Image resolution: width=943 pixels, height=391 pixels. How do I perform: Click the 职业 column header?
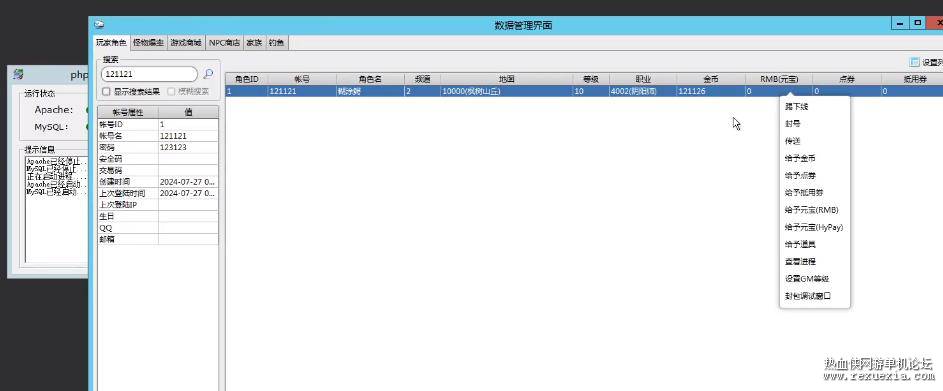[643, 79]
